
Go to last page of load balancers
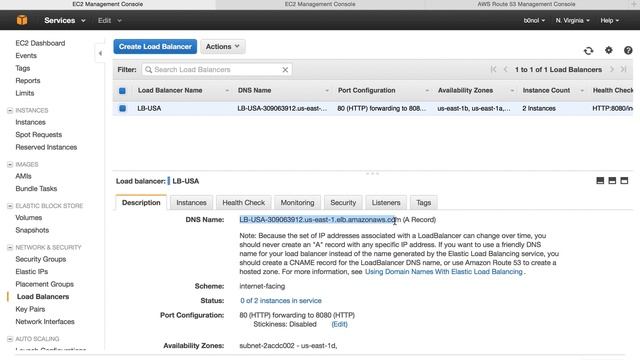(623, 69)
